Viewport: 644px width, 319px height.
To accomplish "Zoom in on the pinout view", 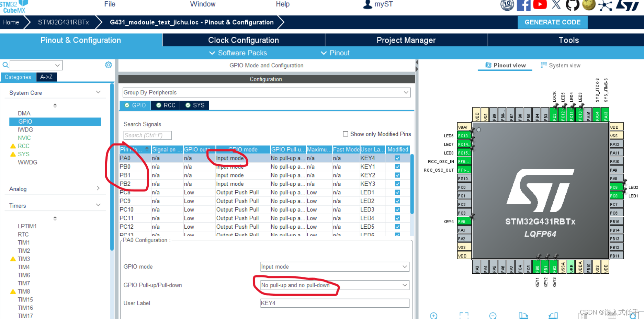I will [433, 316].
